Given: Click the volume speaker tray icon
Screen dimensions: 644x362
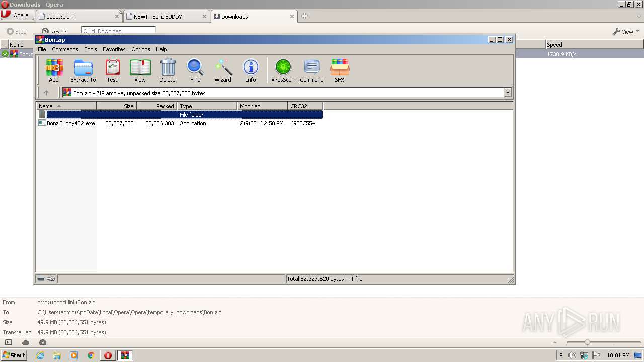Looking at the screenshot, I should coord(572,355).
